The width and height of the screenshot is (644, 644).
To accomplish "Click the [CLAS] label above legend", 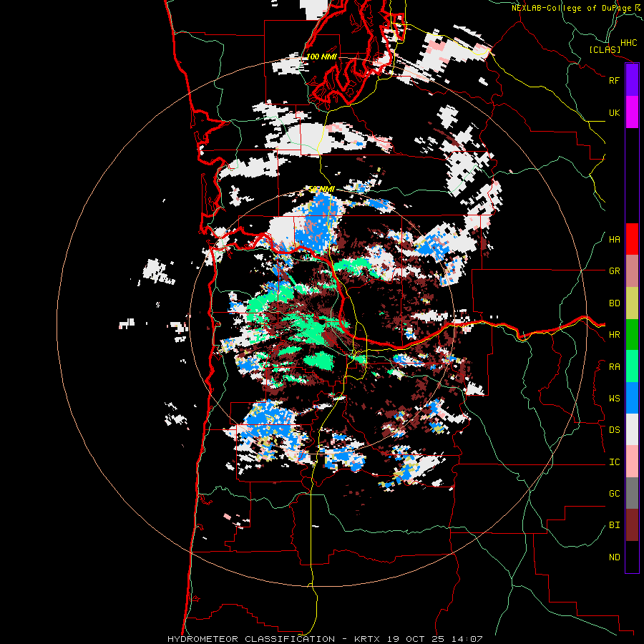I will tap(605, 49).
